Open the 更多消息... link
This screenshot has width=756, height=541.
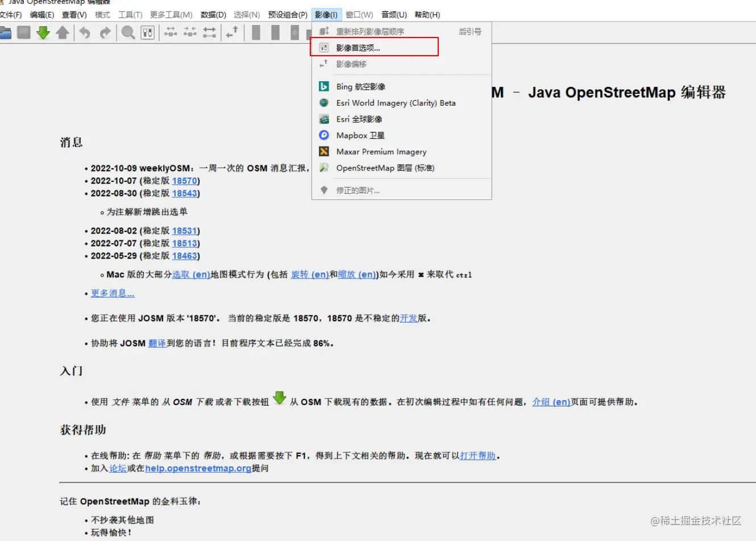click(113, 293)
